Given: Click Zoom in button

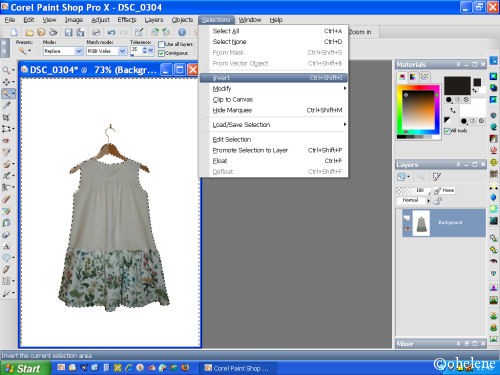Looking at the screenshot, I should [360, 32].
